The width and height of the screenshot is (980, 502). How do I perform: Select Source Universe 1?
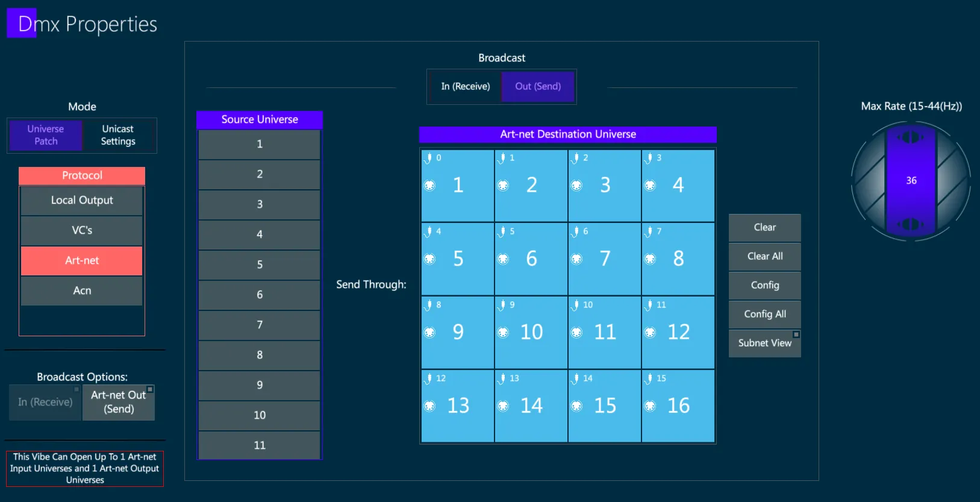[260, 145]
